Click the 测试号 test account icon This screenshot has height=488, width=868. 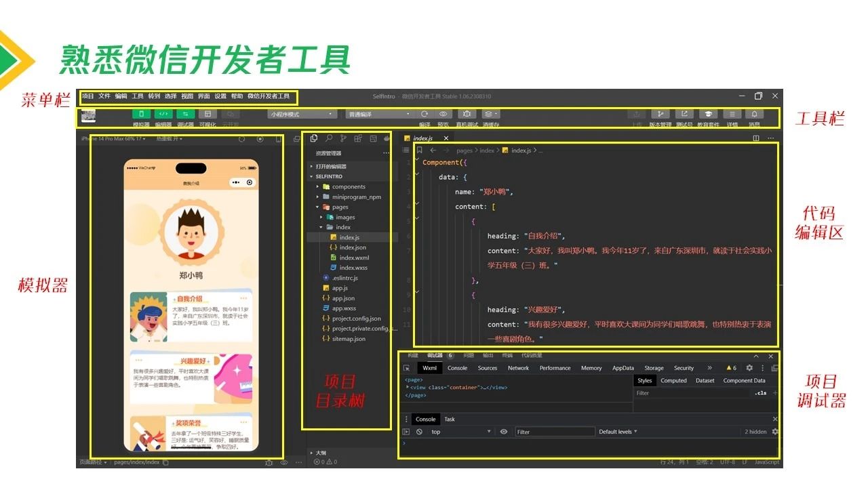(684, 114)
